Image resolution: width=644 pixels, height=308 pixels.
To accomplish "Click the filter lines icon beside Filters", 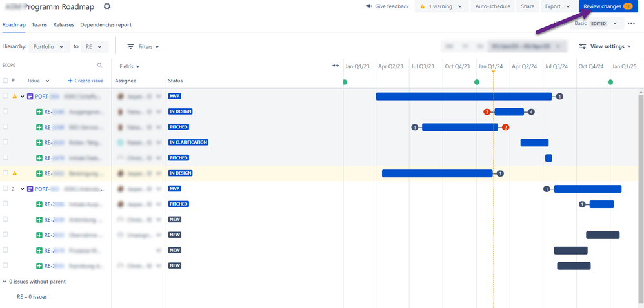I will pyautogui.click(x=131, y=47).
